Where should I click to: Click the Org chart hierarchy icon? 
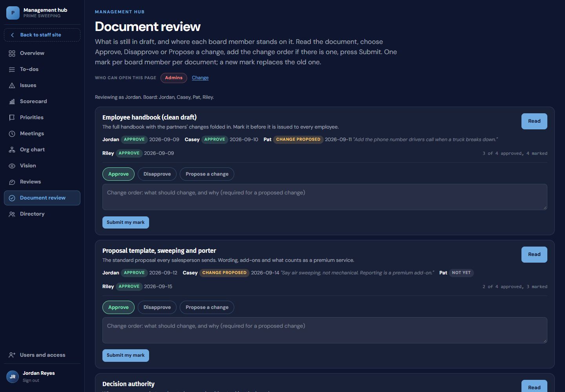tap(12, 150)
